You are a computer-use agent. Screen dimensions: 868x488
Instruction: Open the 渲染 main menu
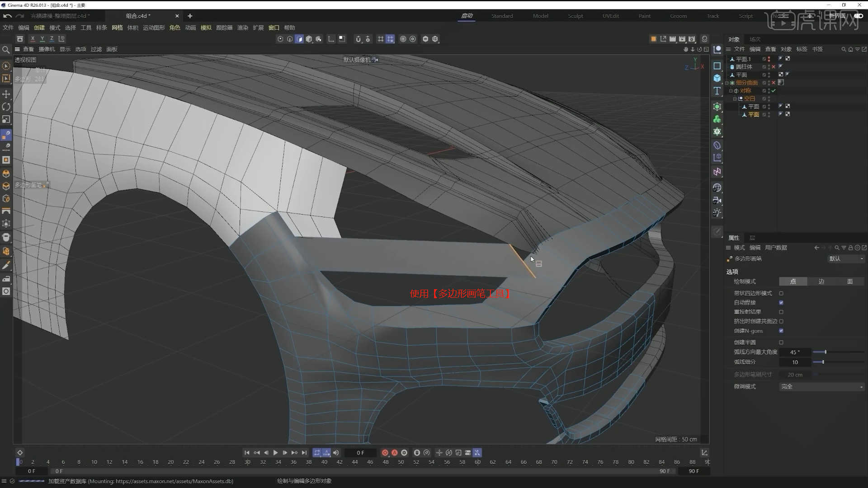coord(243,28)
